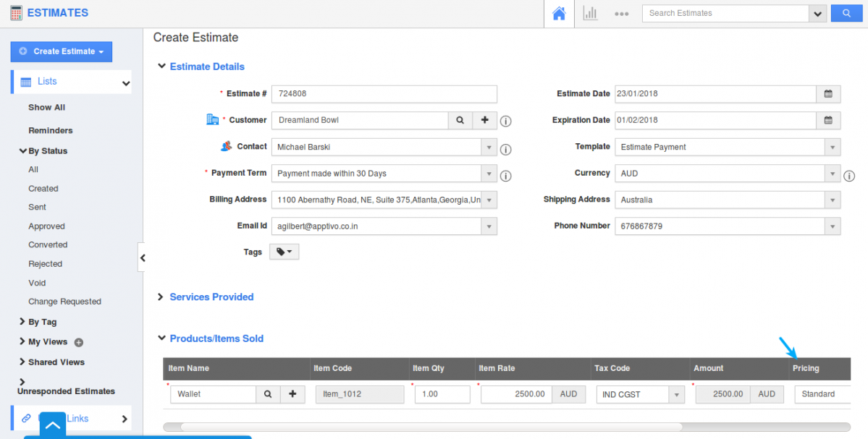Open the Payment Term dropdown
Screen dimensions: 868x439
pyautogui.click(x=489, y=173)
